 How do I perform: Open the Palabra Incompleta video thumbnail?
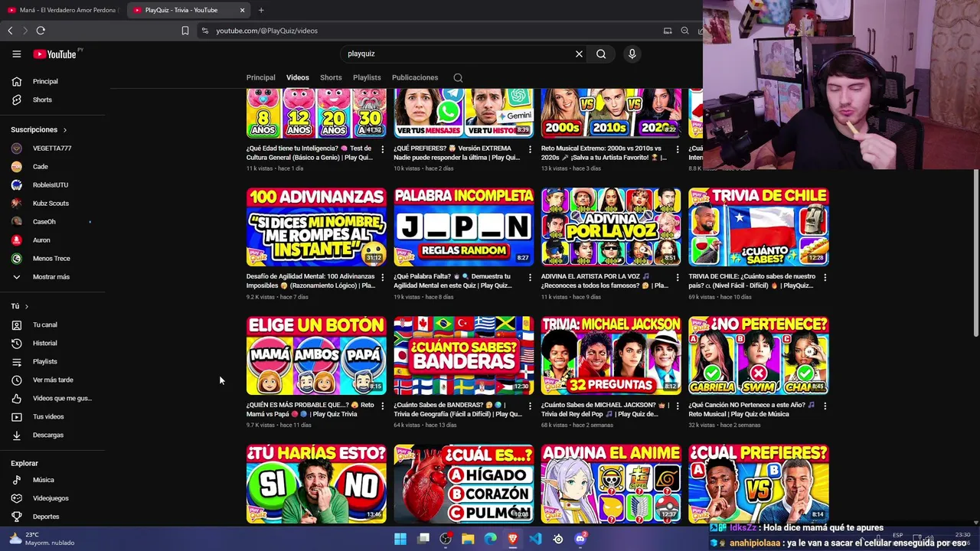(x=464, y=227)
